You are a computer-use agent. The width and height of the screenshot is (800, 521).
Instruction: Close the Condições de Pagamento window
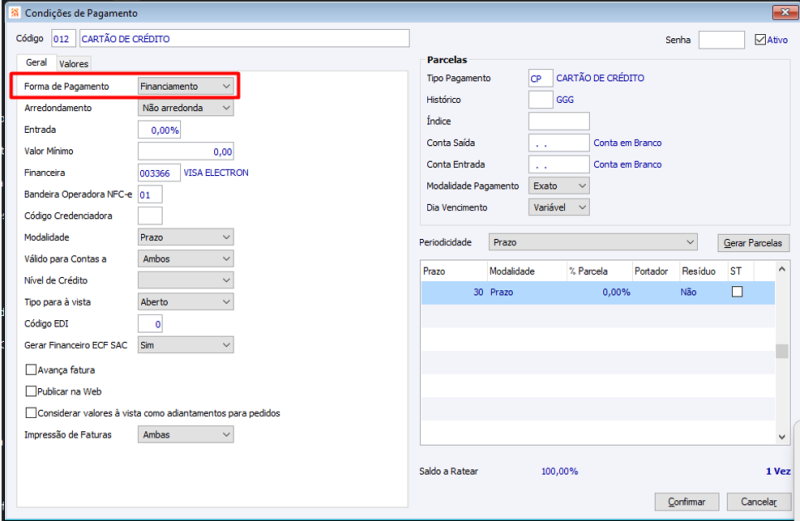tap(785, 12)
